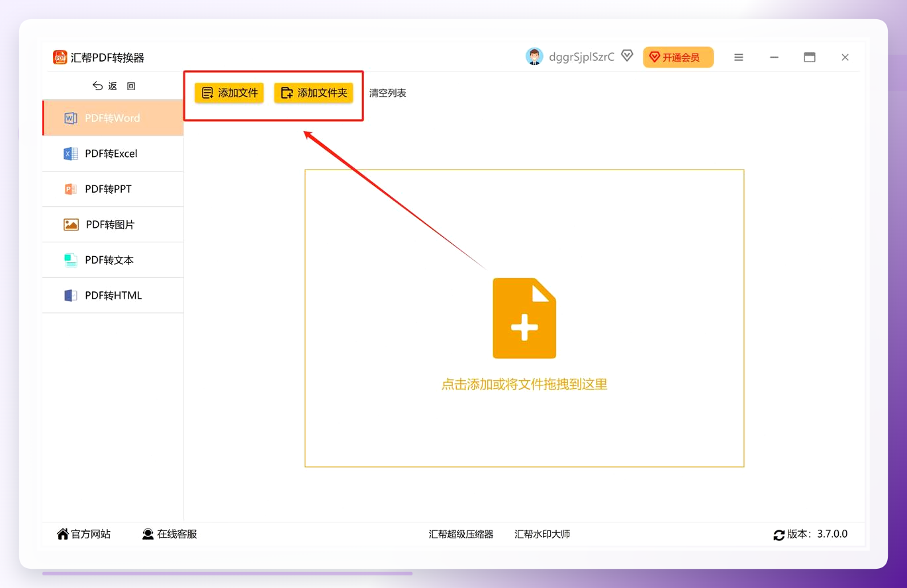Click the Word icon beside PDF转Word
The width and height of the screenshot is (907, 588).
click(70, 119)
